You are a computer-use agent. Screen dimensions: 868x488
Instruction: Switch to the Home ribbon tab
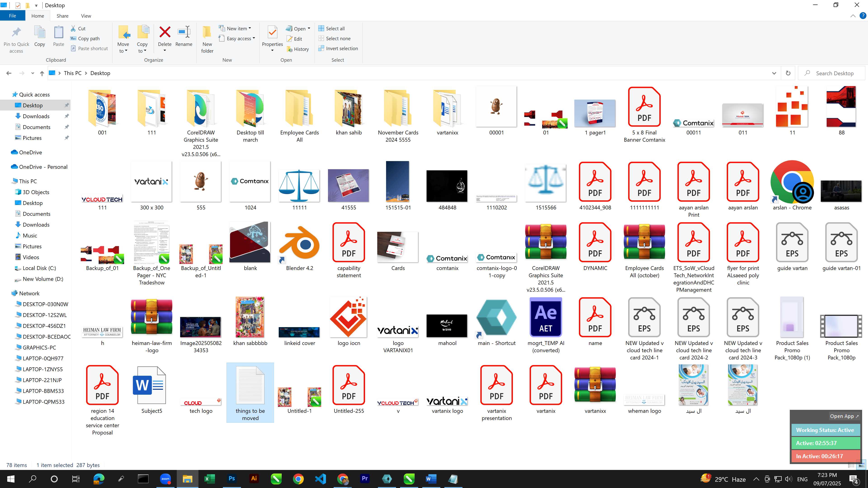coord(38,16)
